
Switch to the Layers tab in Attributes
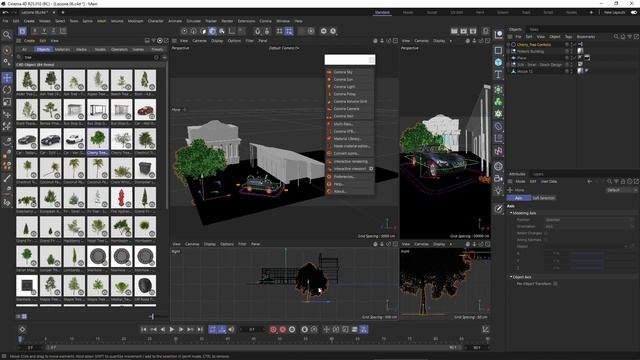[538, 174]
